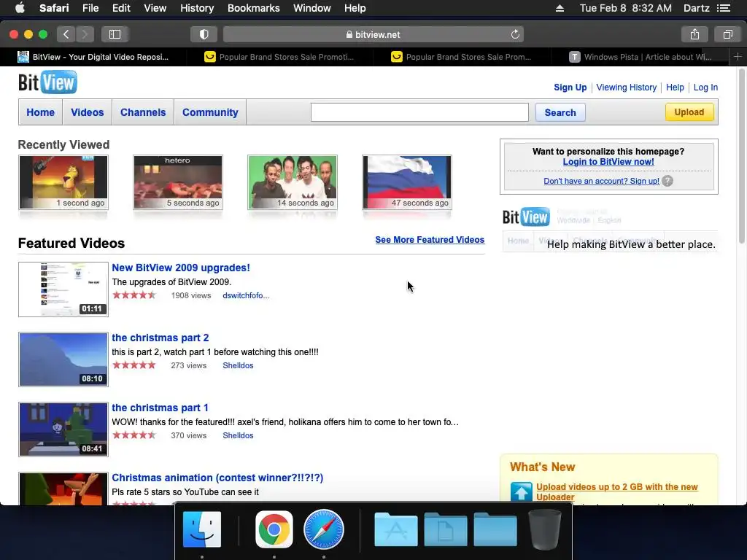Open the christmas part 2 video title
The image size is (747, 560).
(x=160, y=338)
